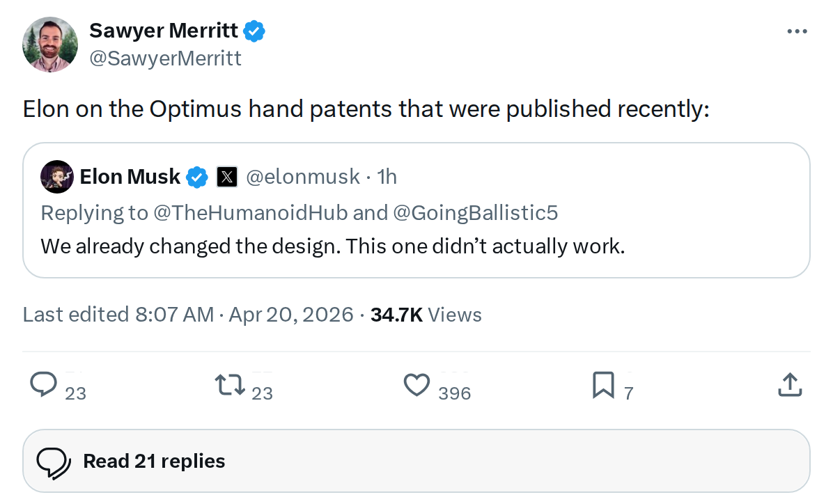This screenshot has width=833, height=504.
Task: Share the tweet using the share icon
Action: coord(789,385)
